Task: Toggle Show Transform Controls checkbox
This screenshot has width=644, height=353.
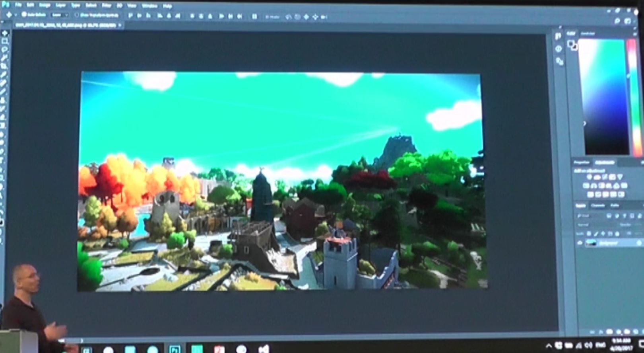Action: coord(77,15)
